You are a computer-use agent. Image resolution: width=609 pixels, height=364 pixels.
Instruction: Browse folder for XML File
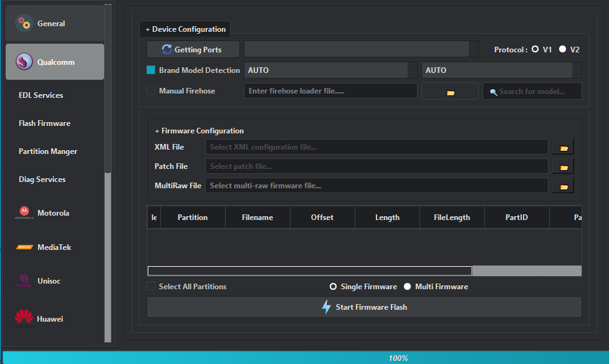point(563,147)
